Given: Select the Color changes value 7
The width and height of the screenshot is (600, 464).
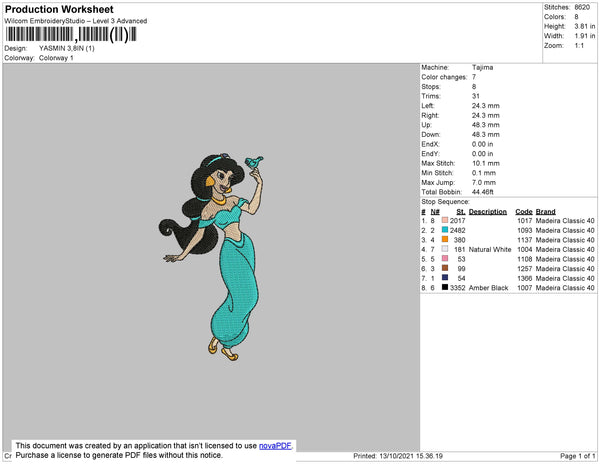Looking at the screenshot, I should 474,77.
